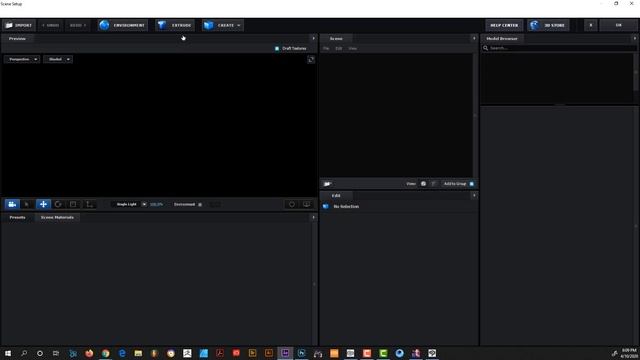Screen dimensions: 640x360
Task: Click the Redo button in the top toolbar
Action: click(78, 25)
